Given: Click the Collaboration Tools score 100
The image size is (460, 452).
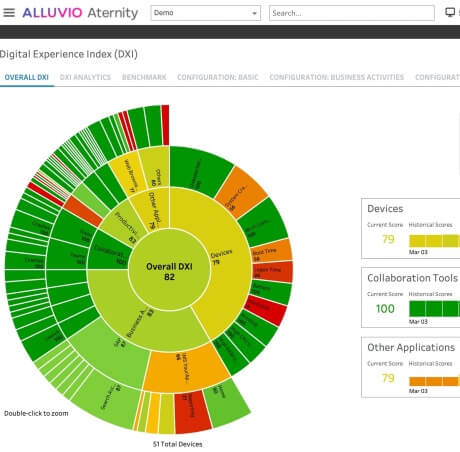Looking at the screenshot, I should click(x=385, y=309).
